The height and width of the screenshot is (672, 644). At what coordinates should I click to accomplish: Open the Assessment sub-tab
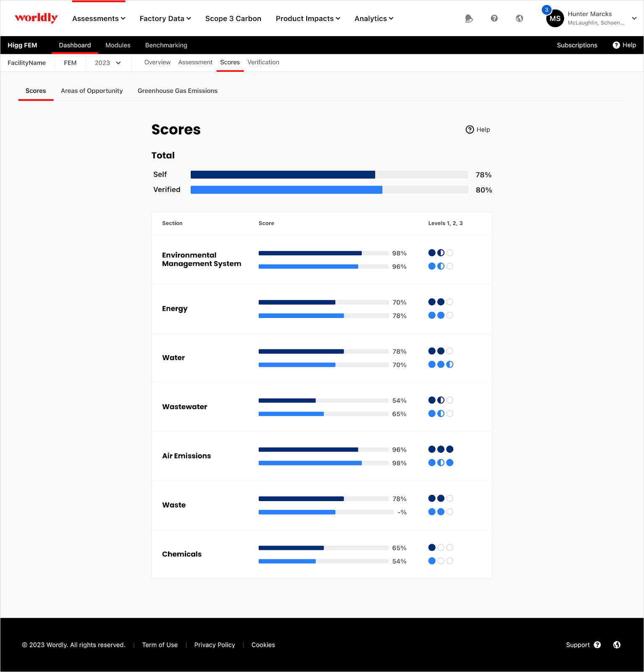[195, 62]
